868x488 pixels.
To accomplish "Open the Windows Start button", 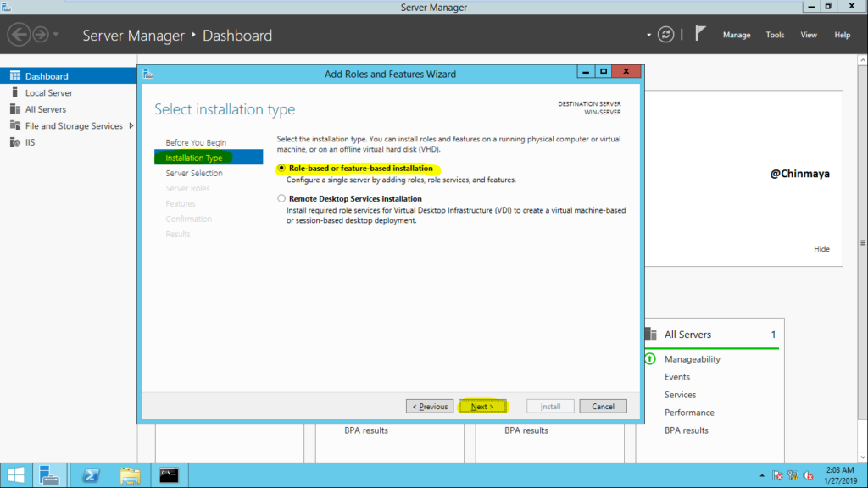I will coord(16,475).
